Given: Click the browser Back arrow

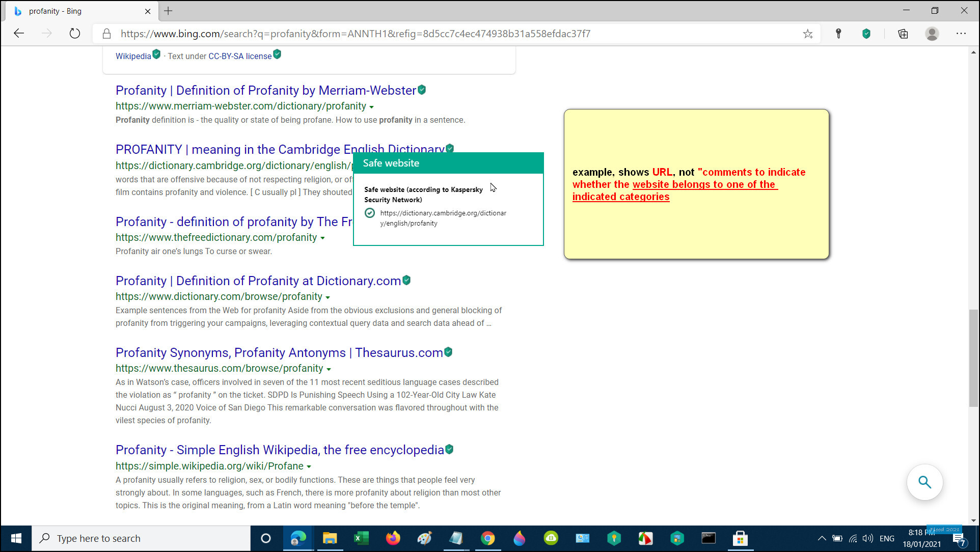Looking at the screenshot, I should click(x=19, y=34).
